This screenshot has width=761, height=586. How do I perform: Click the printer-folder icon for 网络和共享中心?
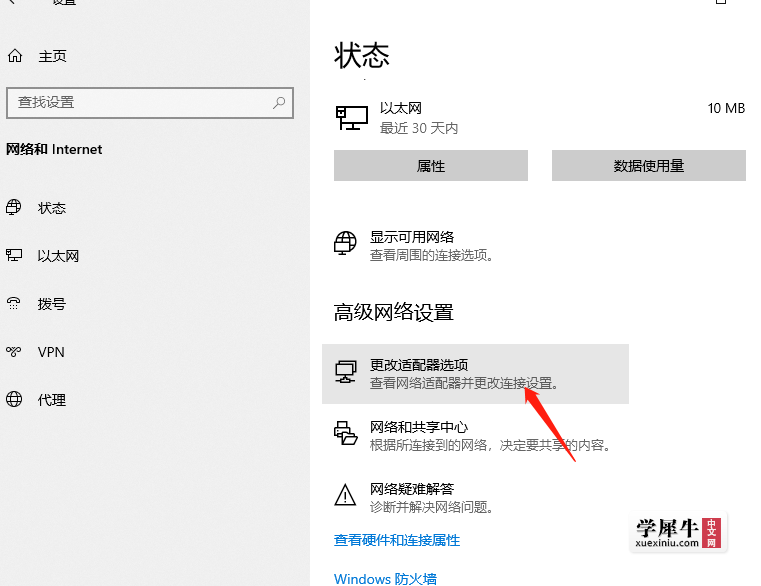tap(346, 433)
